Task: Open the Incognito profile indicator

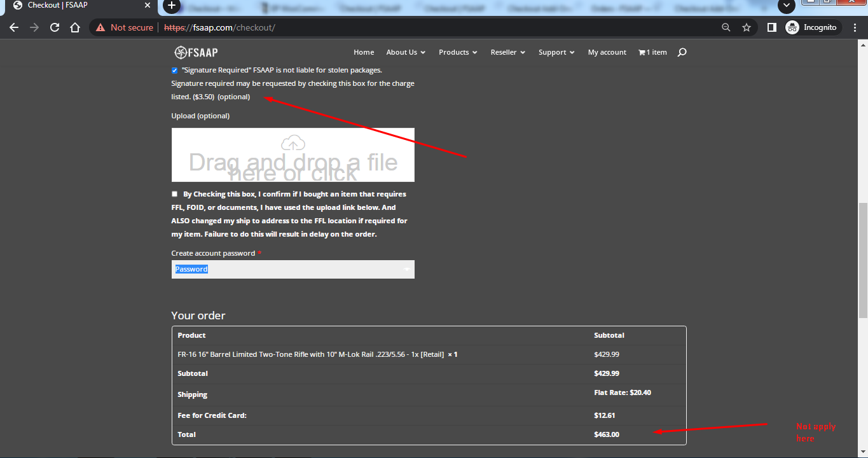Action: pyautogui.click(x=813, y=27)
